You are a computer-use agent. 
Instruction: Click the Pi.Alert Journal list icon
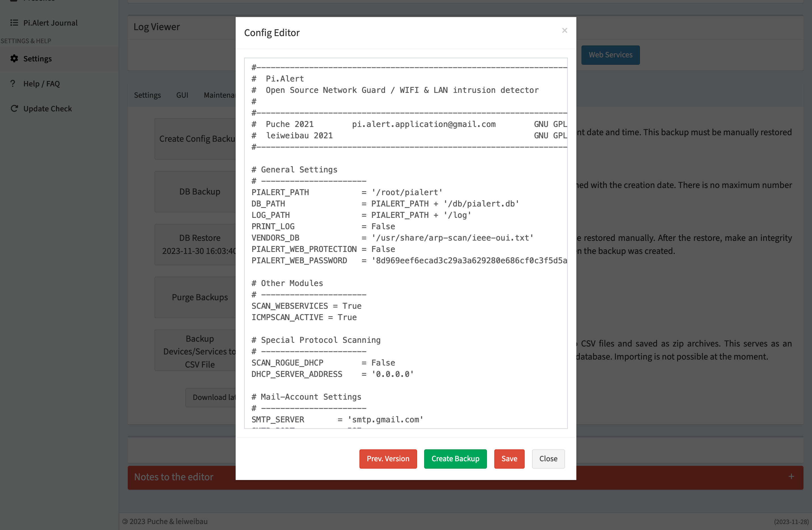click(14, 22)
